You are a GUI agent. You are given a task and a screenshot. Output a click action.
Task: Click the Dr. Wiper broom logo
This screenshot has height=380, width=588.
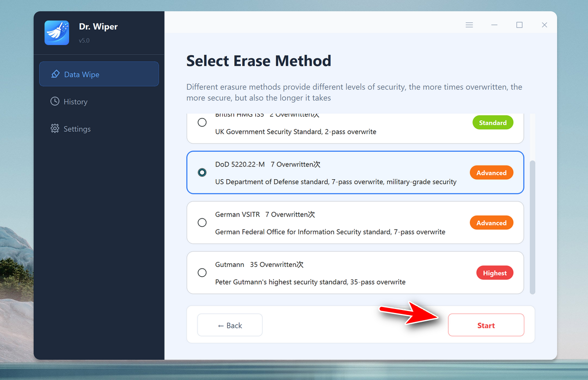[57, 33]
